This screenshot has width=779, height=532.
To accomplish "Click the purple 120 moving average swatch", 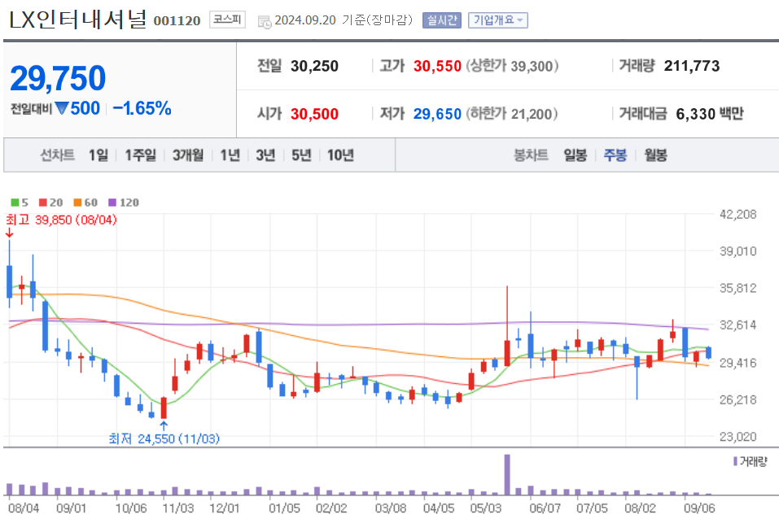I will [x=112, y=203].
